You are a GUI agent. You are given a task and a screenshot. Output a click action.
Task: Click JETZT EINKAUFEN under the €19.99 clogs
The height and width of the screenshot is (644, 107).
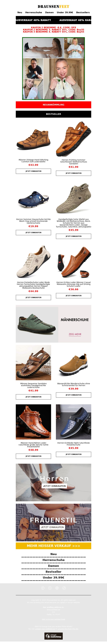tap(33, 232)
